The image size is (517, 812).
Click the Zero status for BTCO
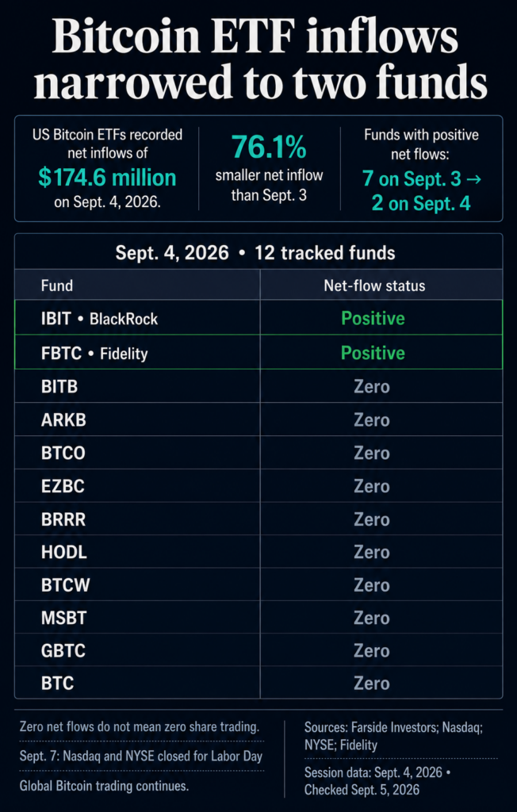[371, 453]
